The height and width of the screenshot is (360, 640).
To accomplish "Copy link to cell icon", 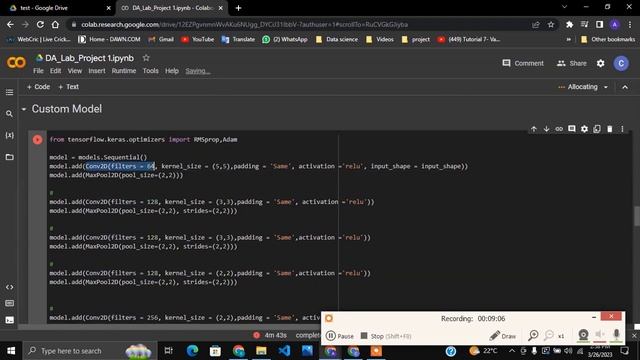I will point(559,129).
